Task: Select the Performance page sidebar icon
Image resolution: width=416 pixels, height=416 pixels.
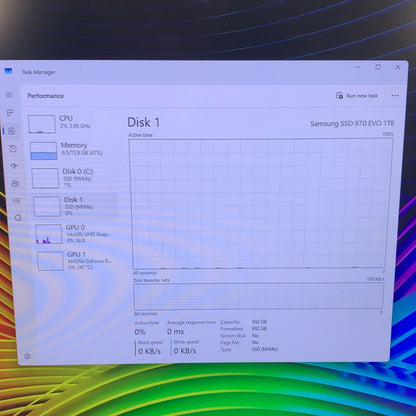Action: (x=12, y=131)
